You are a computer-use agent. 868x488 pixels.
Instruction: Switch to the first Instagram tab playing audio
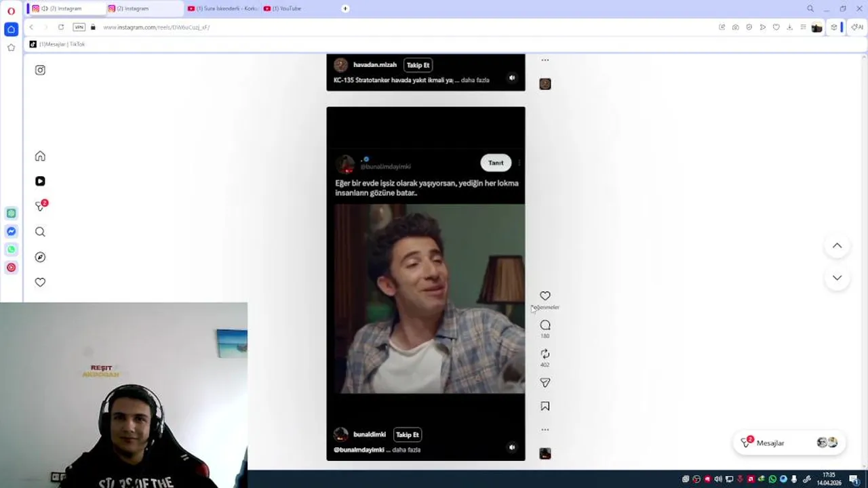point(66,8)
